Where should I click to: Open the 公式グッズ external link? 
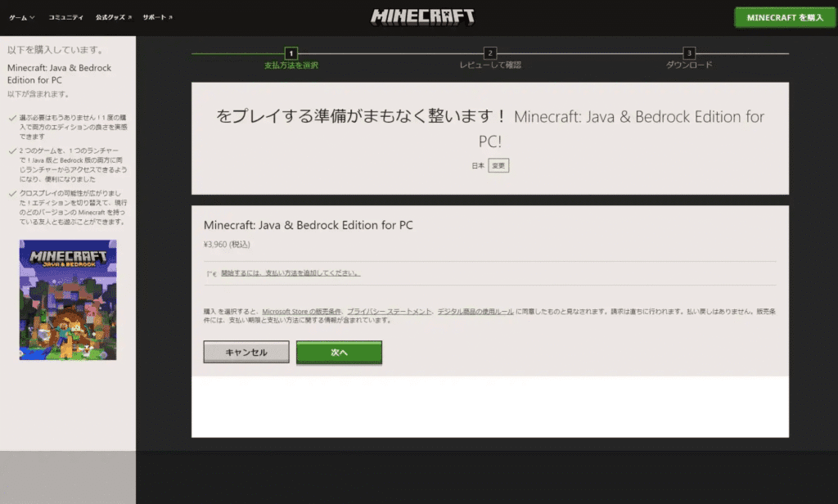(113, 17)
